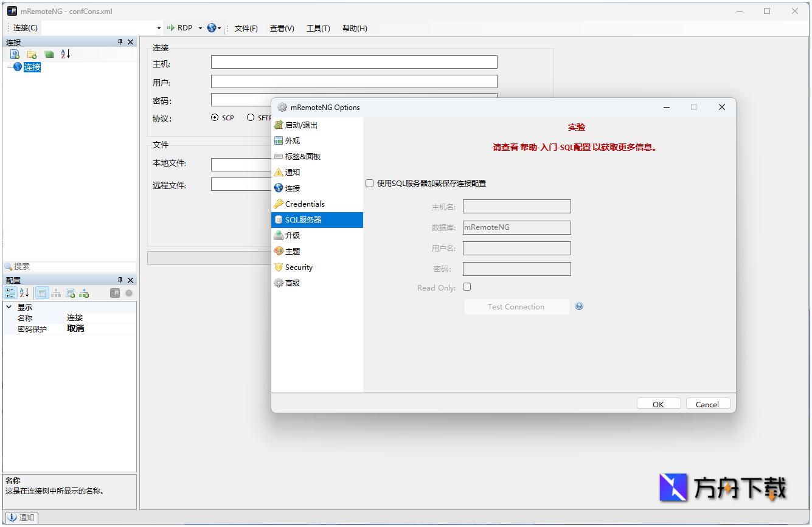This screenshot has width=812, height=527.
Task: Close the 配置 panel with its X
Action: (x=130, y=280)
